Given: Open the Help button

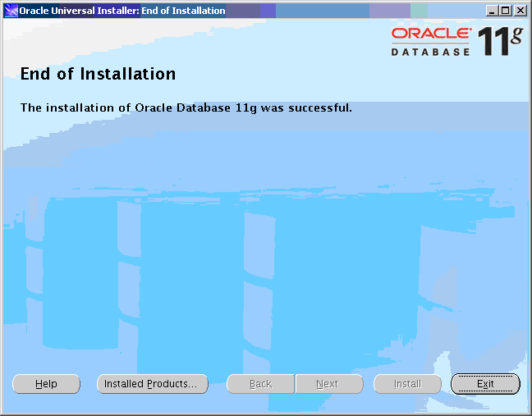Looking at the screenshot, I should tap(47, 384).
